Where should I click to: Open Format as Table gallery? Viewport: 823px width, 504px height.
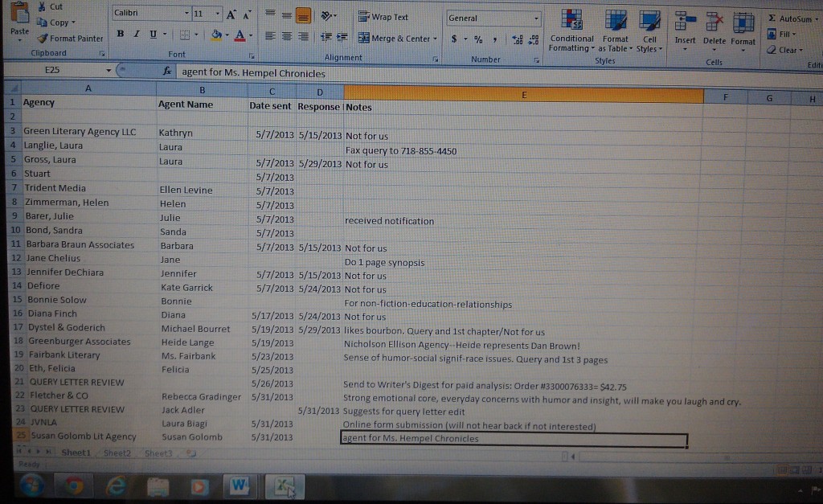(615, 31)
